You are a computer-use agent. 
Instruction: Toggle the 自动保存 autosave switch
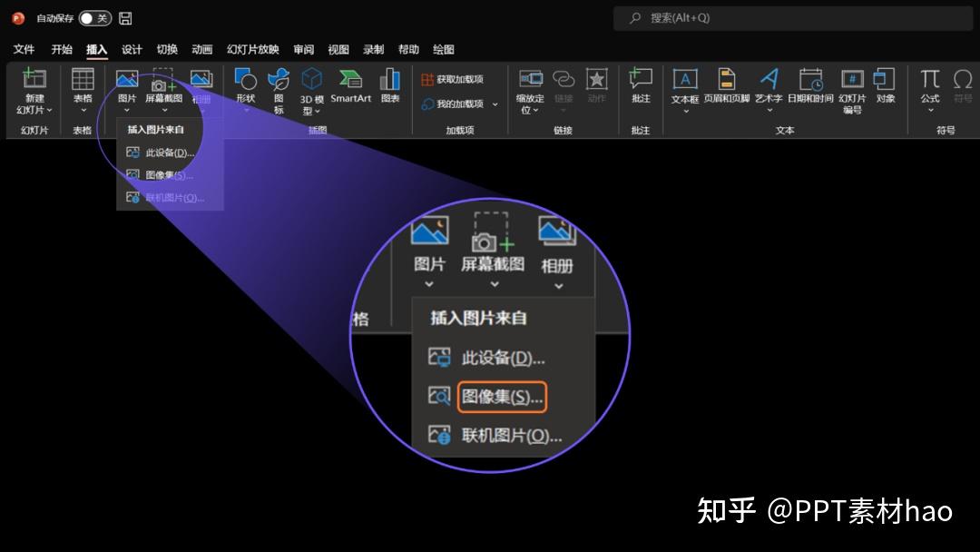click(95, 18)
